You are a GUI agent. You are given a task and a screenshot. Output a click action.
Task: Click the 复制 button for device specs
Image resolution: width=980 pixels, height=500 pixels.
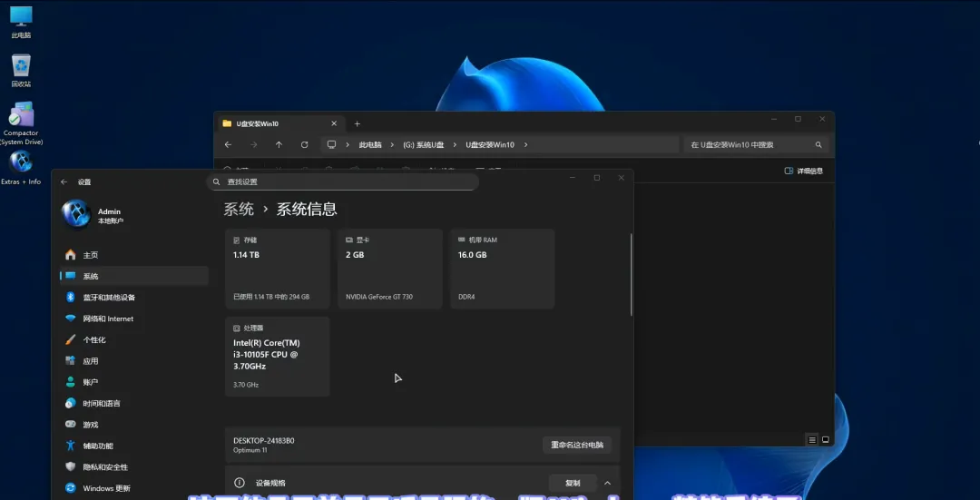(573, 483)
